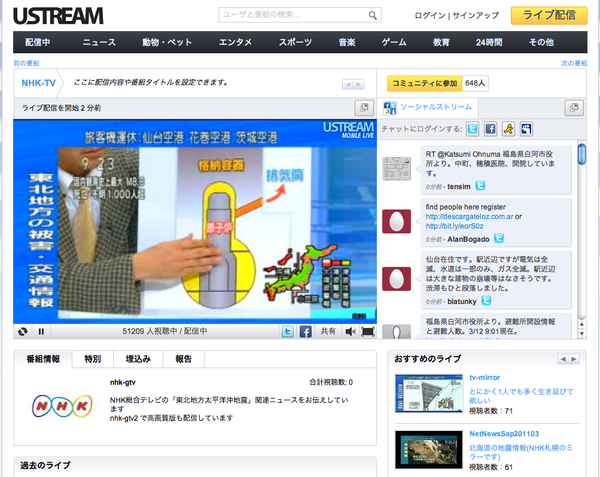
Task: Pop out the video player window
Action: pyautogui.click(x=364, y=107)
